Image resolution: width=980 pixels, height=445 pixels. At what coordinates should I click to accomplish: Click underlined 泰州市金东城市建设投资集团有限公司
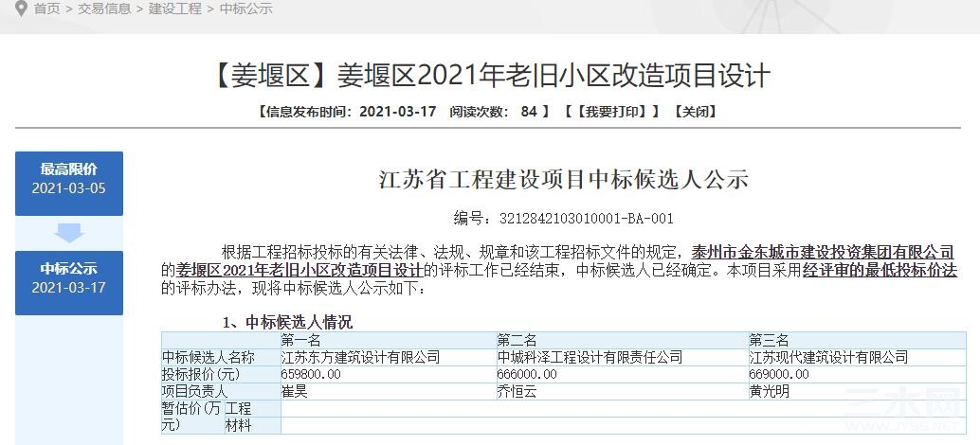click(x=823, y=253)
